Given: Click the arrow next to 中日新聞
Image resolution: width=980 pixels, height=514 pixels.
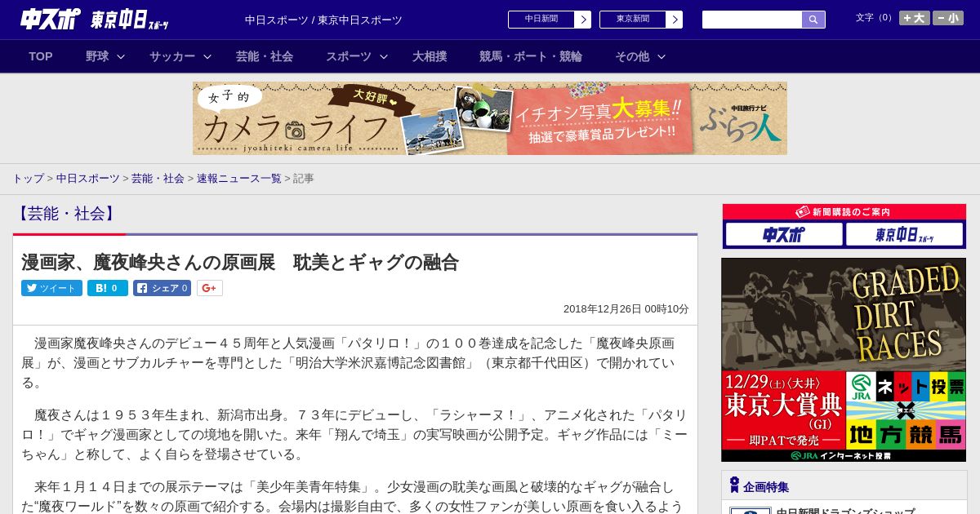Looking at the screenshot, I should point(582,20).
